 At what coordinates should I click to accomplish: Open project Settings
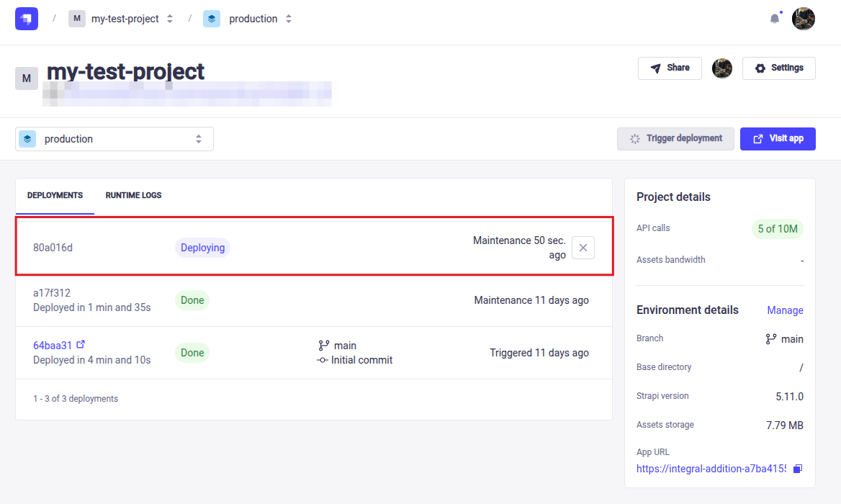point(778,68)
